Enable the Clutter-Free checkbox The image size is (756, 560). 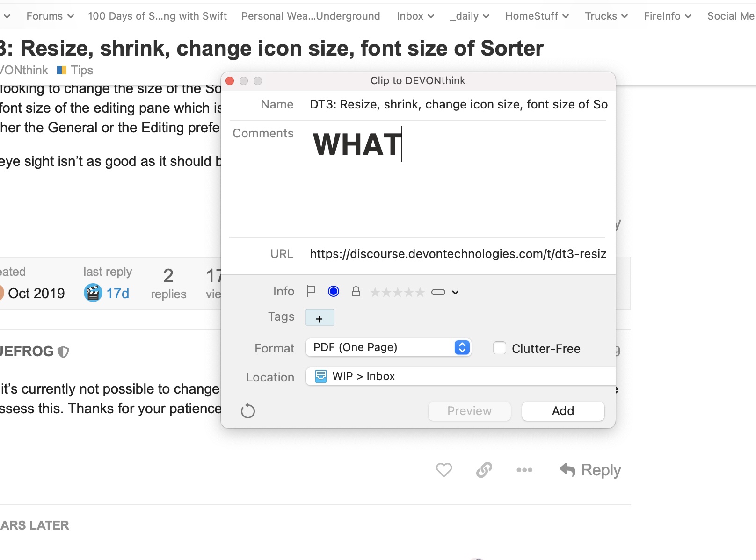(x=500, y=348)
